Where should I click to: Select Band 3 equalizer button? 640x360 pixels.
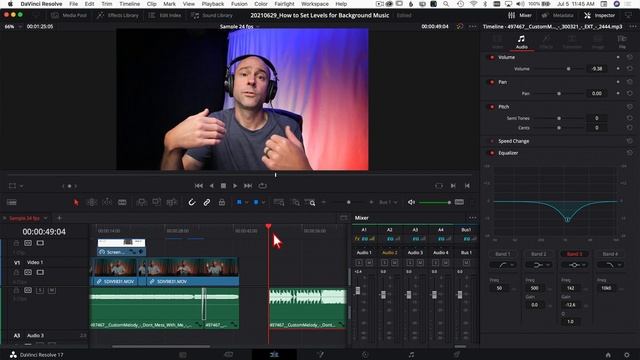click(574, 254)
